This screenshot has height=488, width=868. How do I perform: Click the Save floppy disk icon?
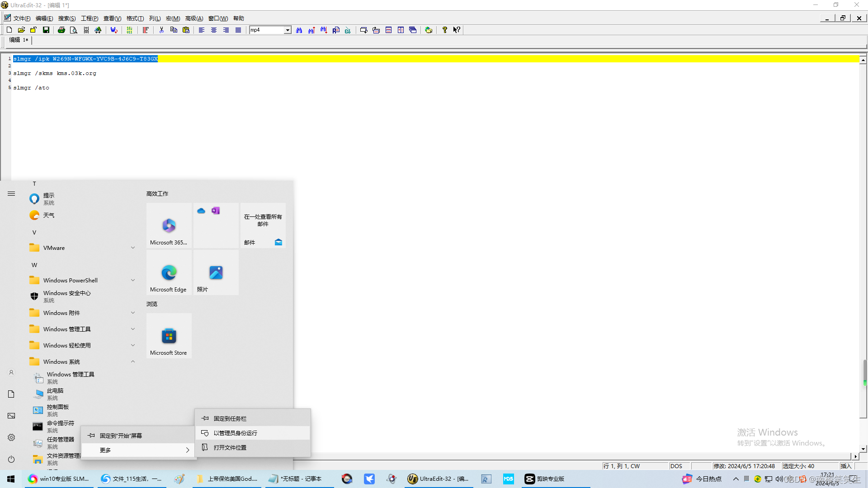[x=46, y=30]
